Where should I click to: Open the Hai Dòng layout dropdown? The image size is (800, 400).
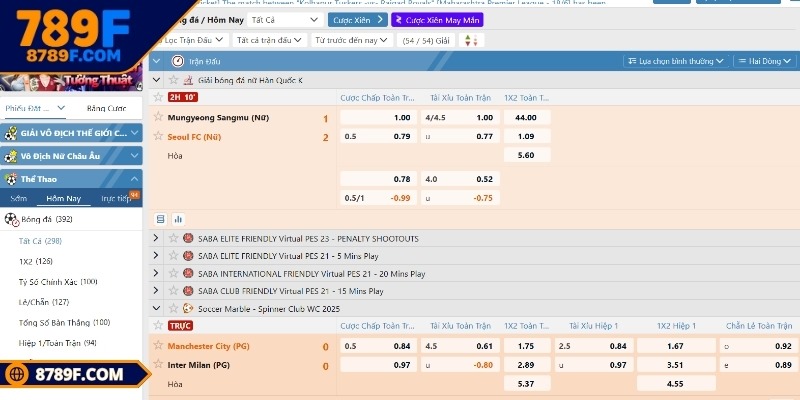(765, 61)
